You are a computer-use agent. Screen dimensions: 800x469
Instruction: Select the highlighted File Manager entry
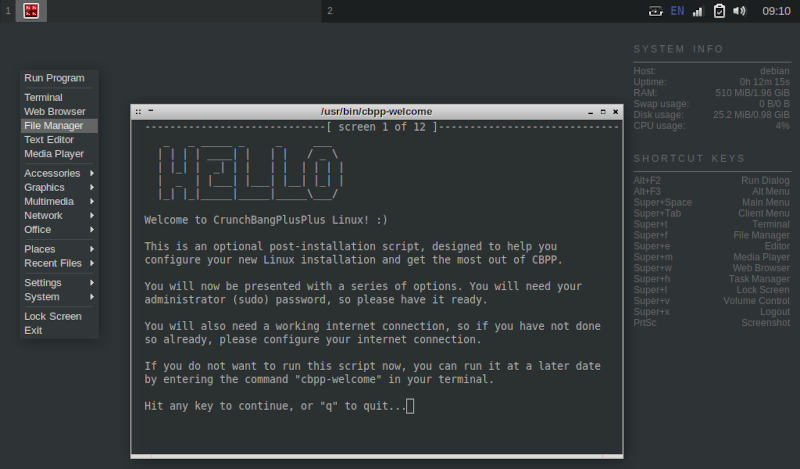click(x=59, y=126)
